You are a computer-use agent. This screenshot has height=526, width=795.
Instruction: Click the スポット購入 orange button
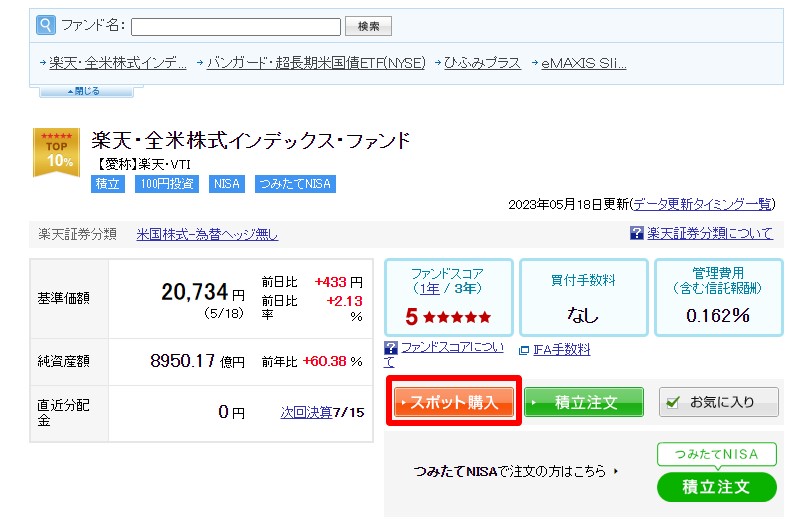[x=454, y=402]
